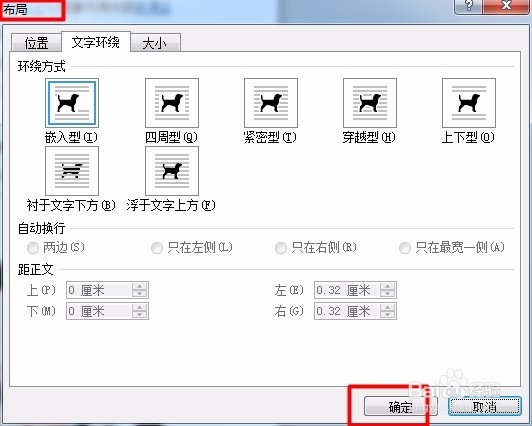Click the 紧密型(T) label text
This screenshot has height=426, width=532.
pyautogui.click(x=270, y=137)
